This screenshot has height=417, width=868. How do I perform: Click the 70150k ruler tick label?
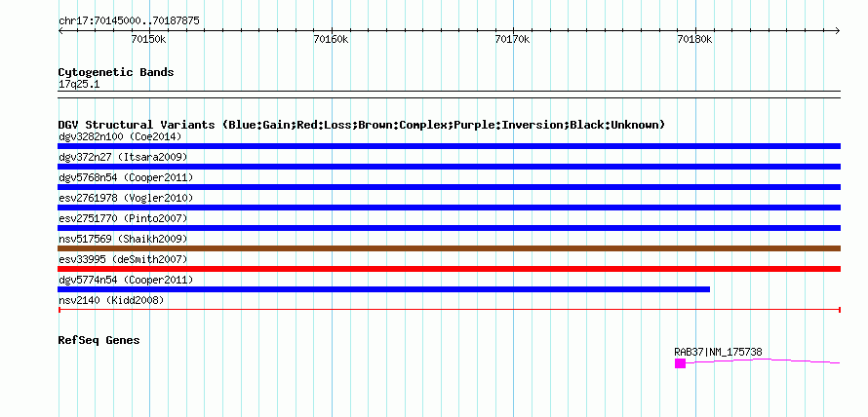coord(148,39)
